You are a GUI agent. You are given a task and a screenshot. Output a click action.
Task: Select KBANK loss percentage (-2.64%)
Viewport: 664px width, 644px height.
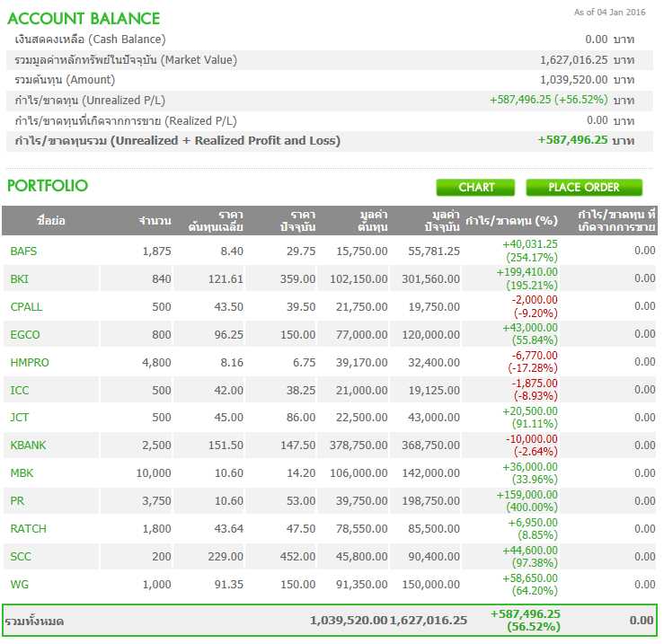536,452
